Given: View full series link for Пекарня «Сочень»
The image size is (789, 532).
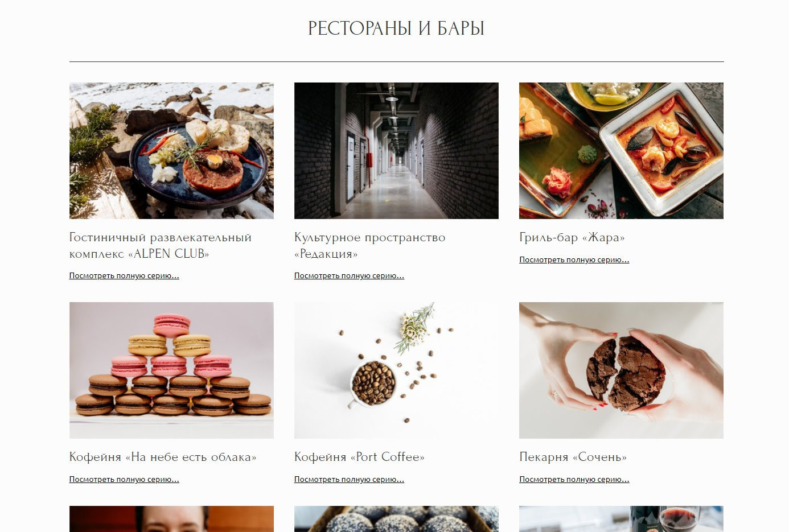Looking at the screenshot, I should (574, 480).
